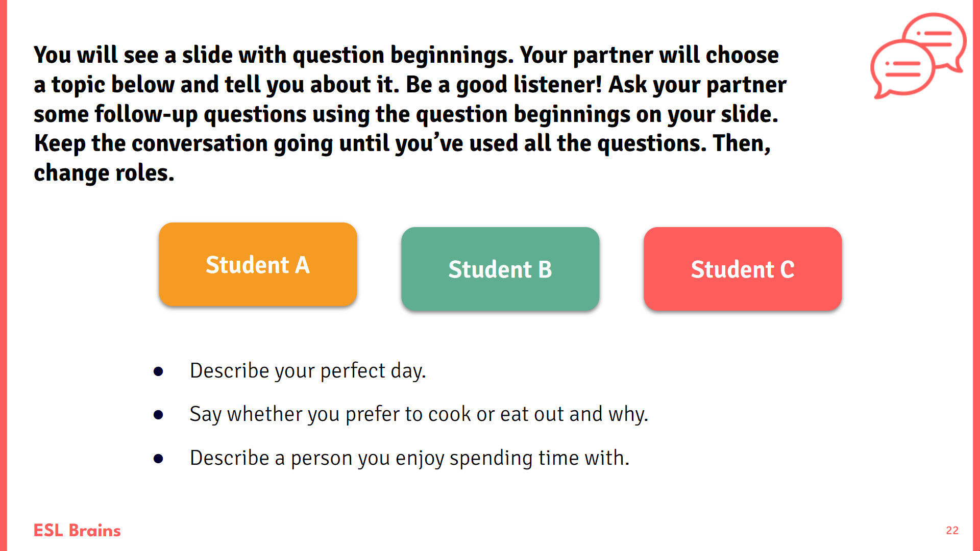Click the phrase 'Be a good listener!'

tap(504, 85)
